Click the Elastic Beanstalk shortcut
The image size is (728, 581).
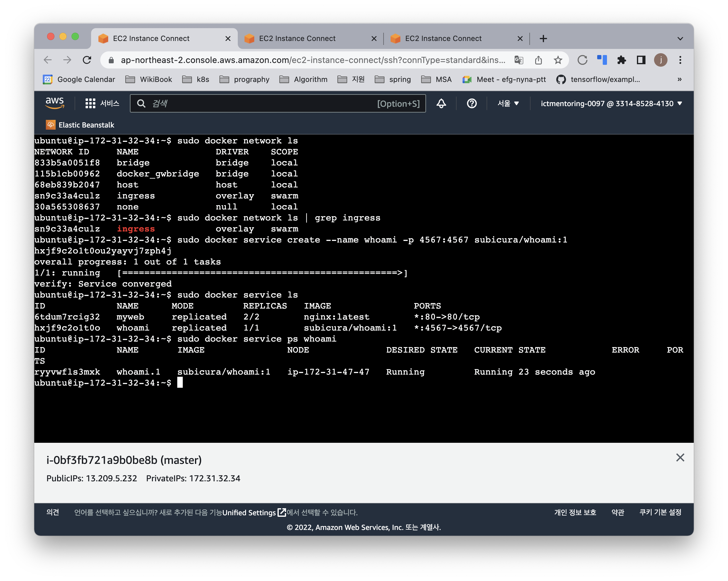80,125
